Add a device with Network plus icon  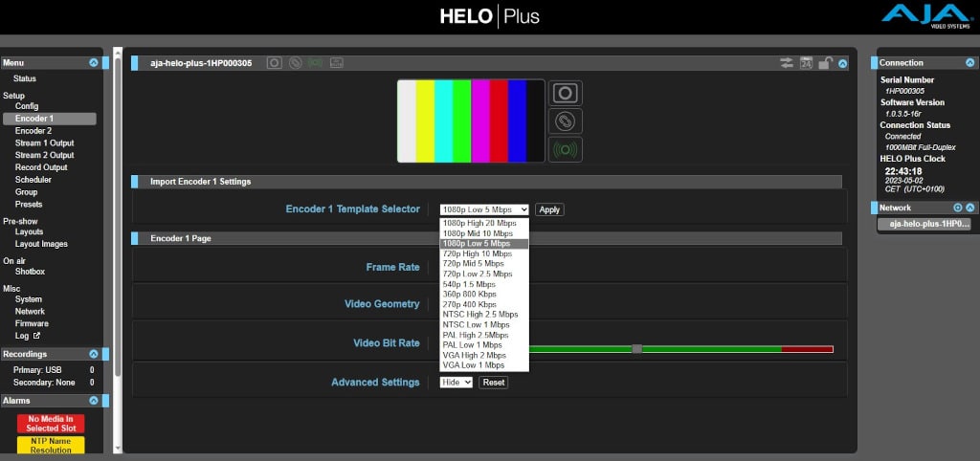[957, 208]
